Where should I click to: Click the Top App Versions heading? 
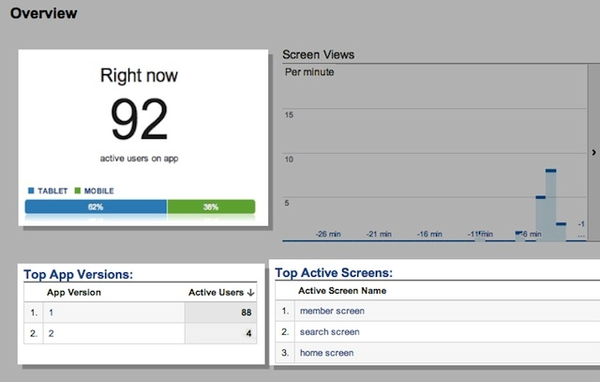click(78, 274)
